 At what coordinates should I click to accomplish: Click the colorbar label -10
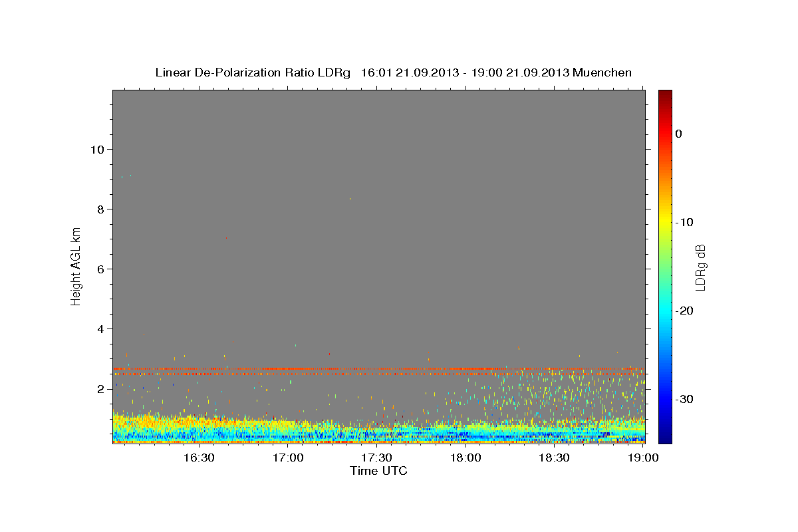684,222
